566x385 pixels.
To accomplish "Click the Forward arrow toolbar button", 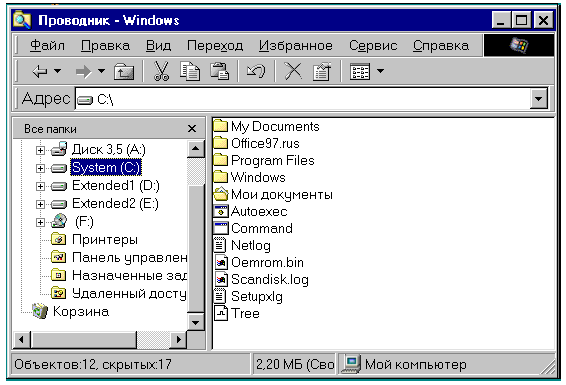I will click(83, 71).
